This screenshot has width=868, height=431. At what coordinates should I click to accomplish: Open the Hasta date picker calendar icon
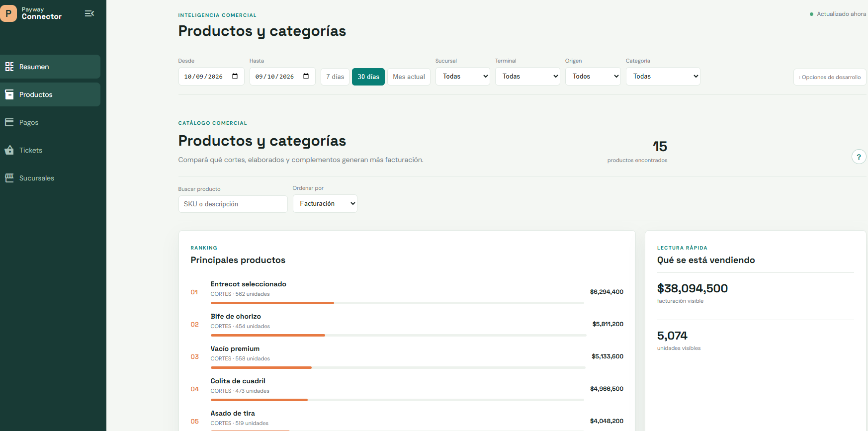[306, 76]
